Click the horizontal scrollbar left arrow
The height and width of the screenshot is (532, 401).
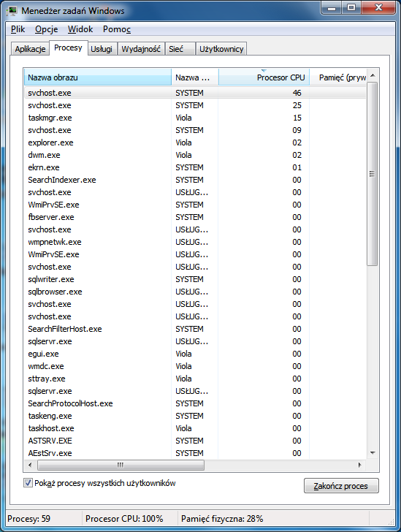pyautogui.click(x=30, y=465)
